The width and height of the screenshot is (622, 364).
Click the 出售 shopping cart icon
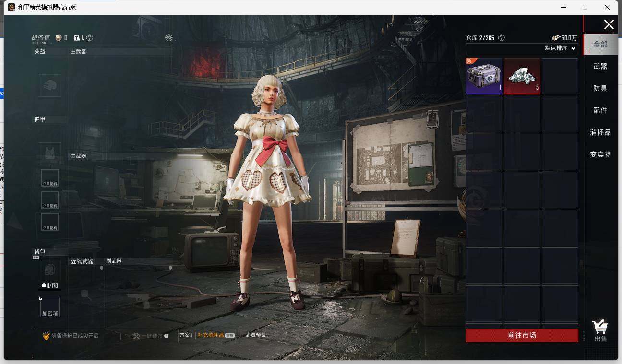[600, 328]
